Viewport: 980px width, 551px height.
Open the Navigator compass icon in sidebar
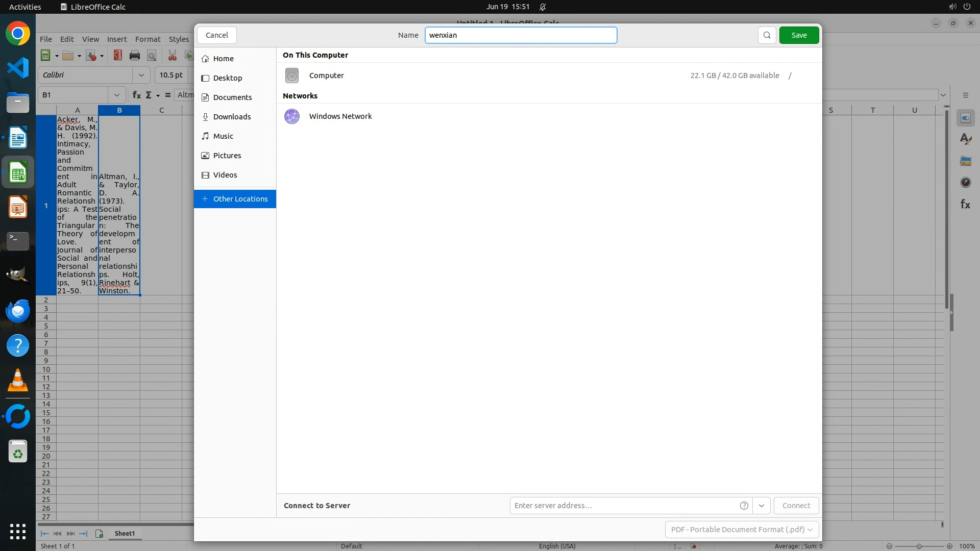point(965,182)
